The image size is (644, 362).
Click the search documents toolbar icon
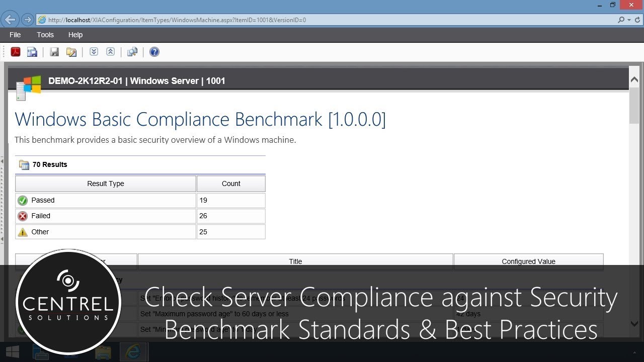(132, 52)
